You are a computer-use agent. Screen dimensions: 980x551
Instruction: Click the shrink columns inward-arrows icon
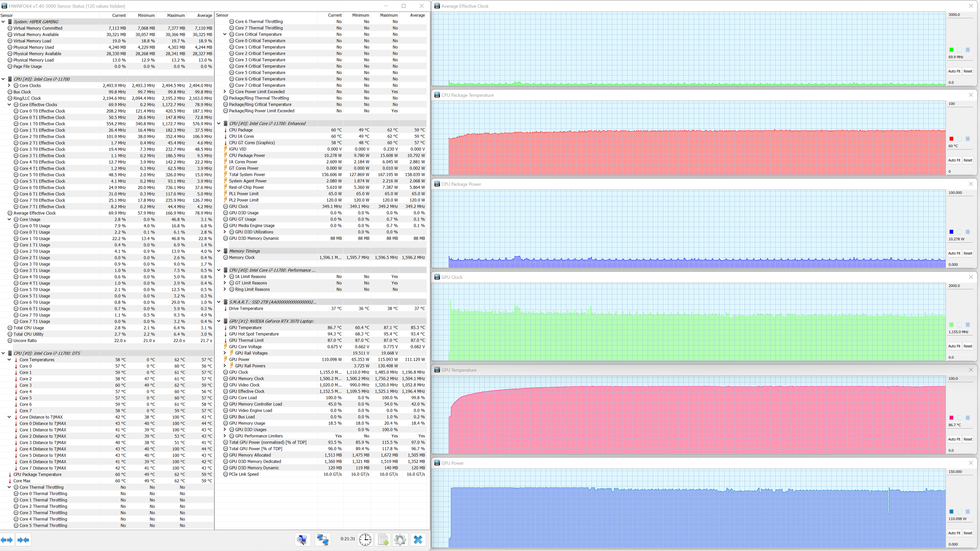coord(23,540)
